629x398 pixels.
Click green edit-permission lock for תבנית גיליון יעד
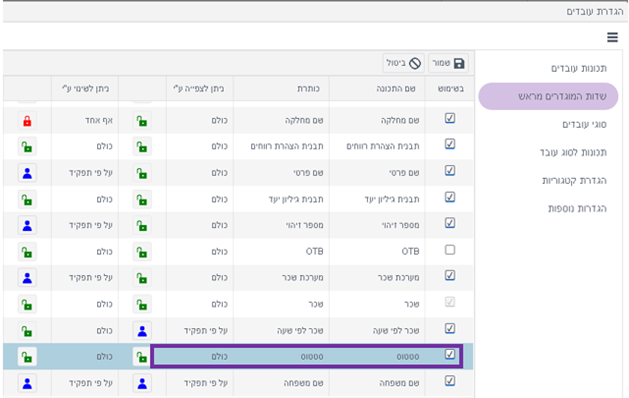[x=27, y=200]
